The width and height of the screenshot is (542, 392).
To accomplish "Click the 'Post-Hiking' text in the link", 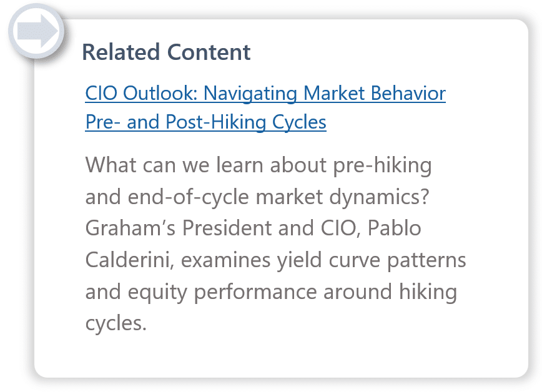I will [x=215, y=122].
